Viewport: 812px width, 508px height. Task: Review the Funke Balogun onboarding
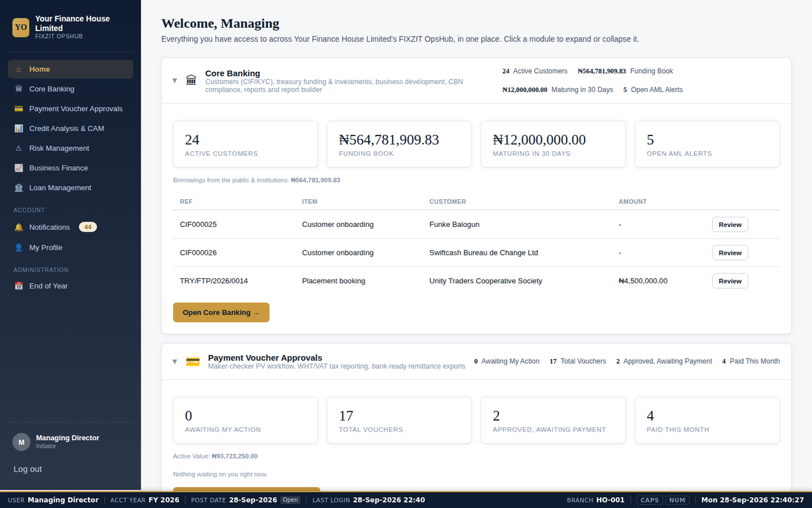tap(730, 224)
